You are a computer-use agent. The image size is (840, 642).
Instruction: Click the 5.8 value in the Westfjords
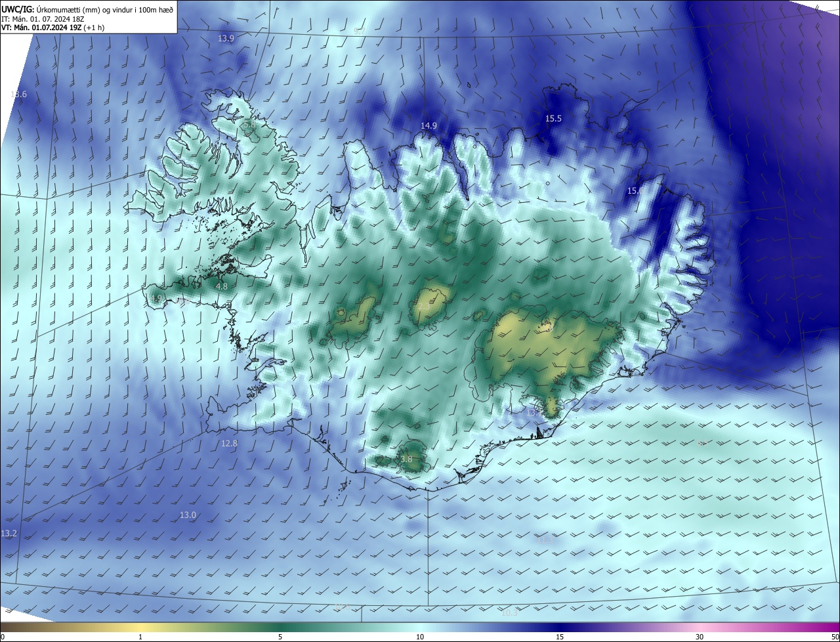coord(248,124)
